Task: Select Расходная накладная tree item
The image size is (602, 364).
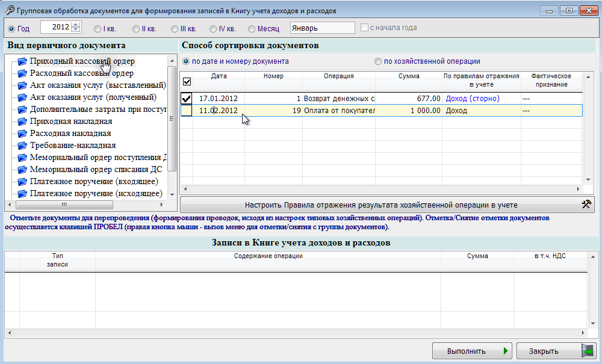Action: (70, 134)
